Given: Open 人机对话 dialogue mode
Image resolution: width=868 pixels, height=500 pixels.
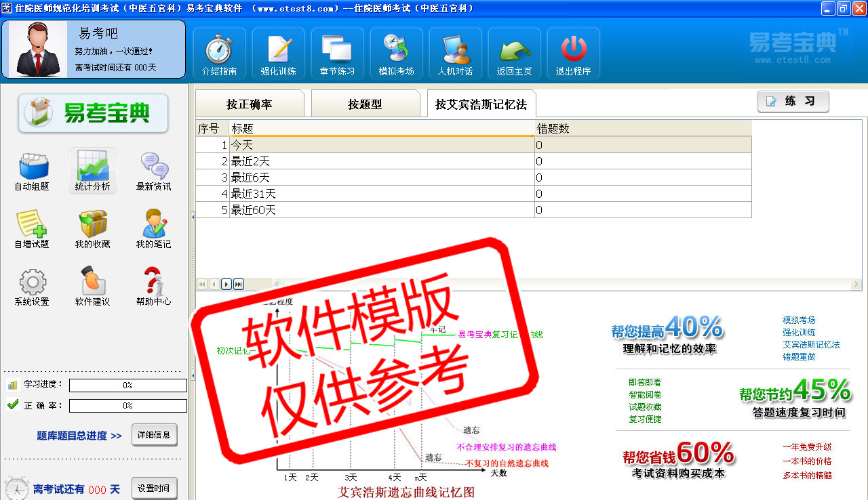Looking at the screenshot, I should pyautogui.click(x=455, y=54).
